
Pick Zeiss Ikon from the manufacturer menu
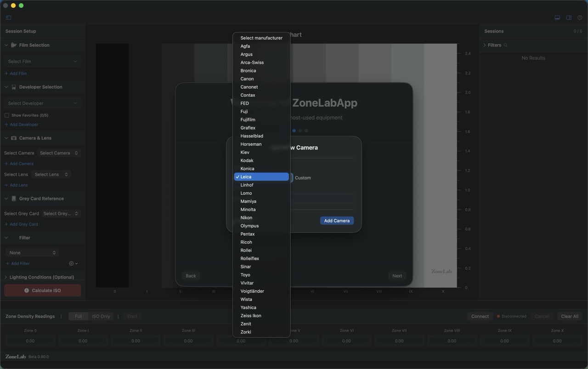coord(261,316)
